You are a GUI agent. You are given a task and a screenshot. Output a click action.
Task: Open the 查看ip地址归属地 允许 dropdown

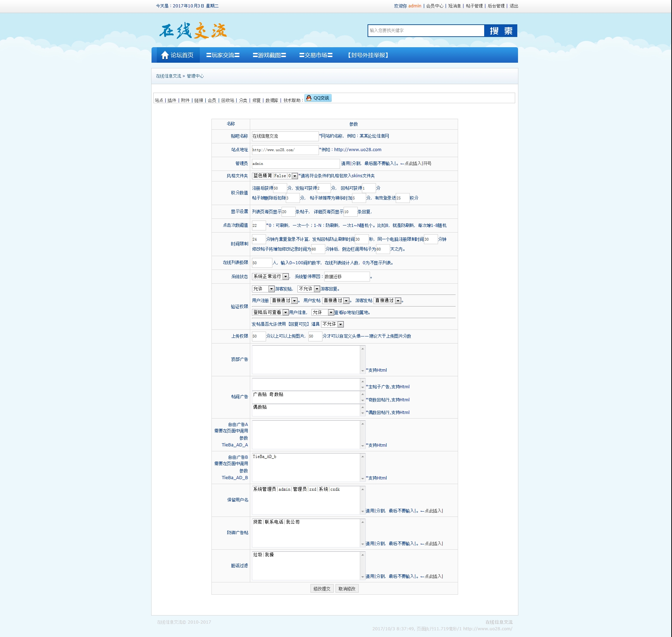pyautogui.click(x=323, y=313)
